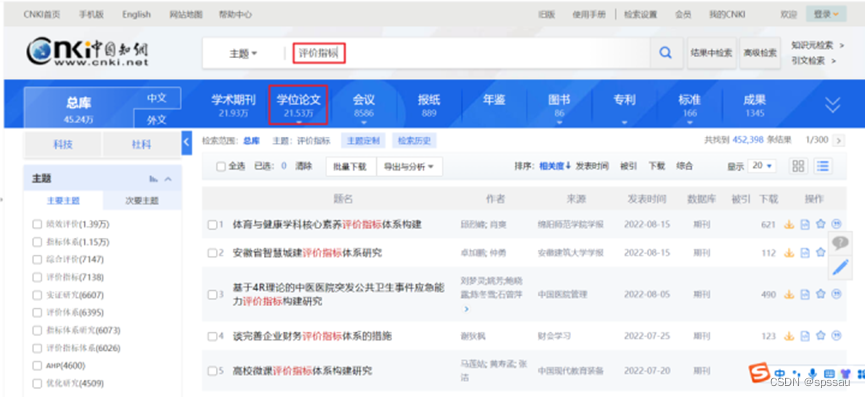Switch to the 学位论文 tab
The image size is (865, 397).
point(298,105)
